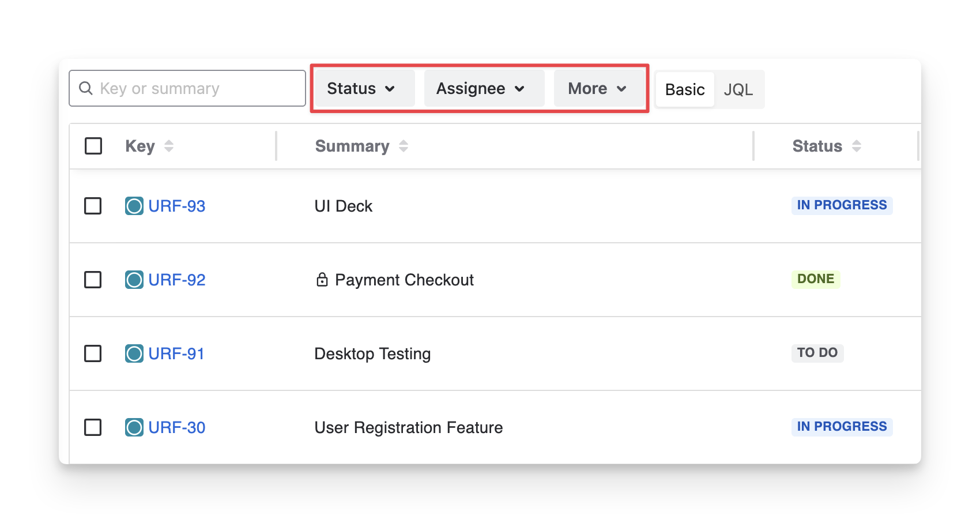Expand the Assignee filter dropdown
The image size is (980, 523).
coord(481,88)
